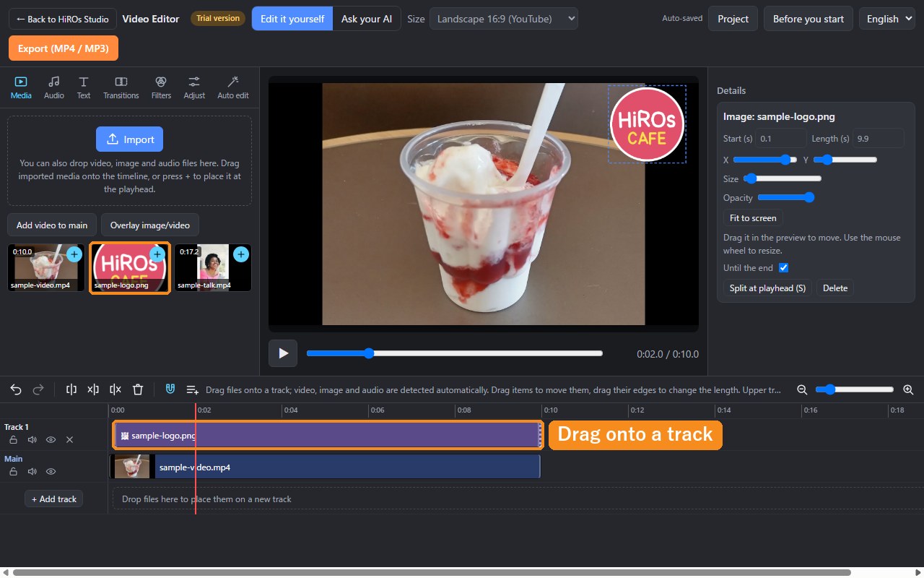Open the Text tab
The width and height of the screenshot is (924, 578).
pos(84,87)
